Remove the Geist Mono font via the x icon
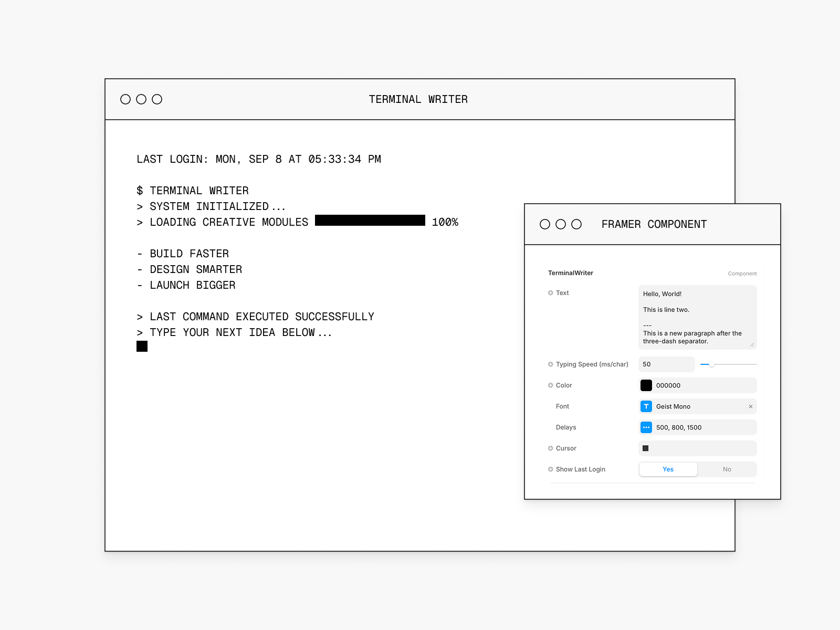The image size is (840, 630). point(751,406)
